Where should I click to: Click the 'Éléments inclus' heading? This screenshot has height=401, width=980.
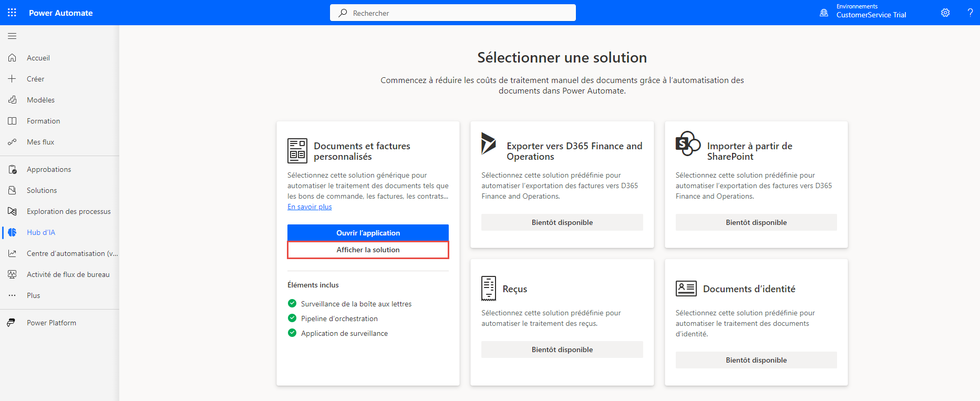pos(313,285)
